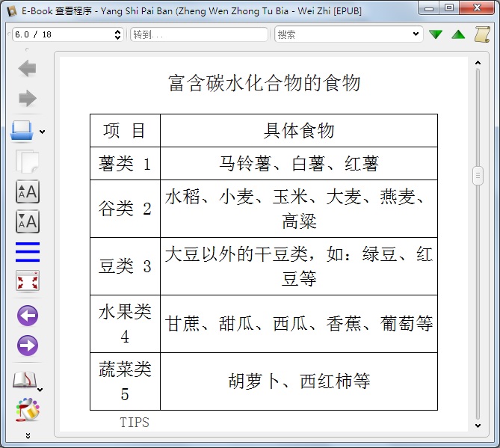Image resolution: width=500 pixels, height=448 pixels.
Task: Click the page number spin arrows
Action: click(117, 34)
